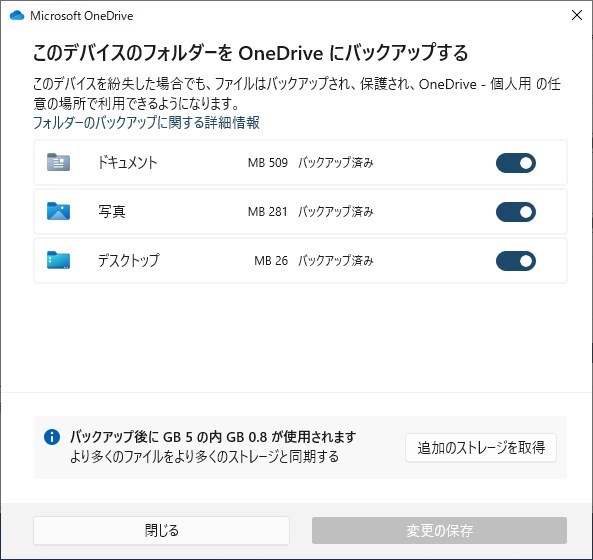Screen dimensions: 593x560
Task: Click the blue info icon in storage notice
Action: click(52, 437)
